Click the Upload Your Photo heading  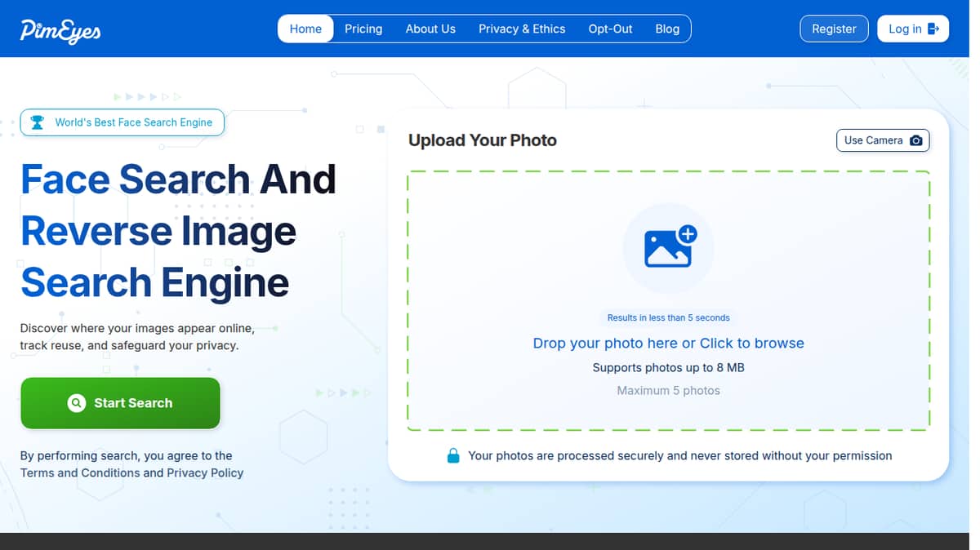point(483,140)
